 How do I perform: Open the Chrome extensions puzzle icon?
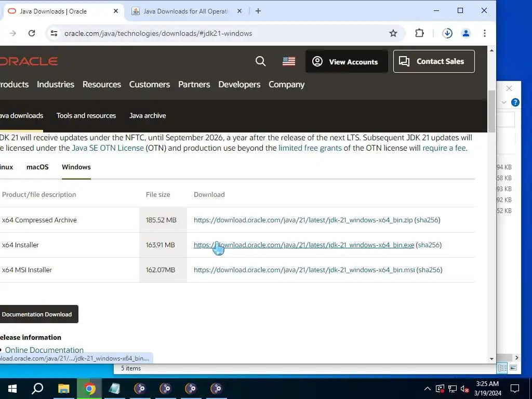point(419,33)
